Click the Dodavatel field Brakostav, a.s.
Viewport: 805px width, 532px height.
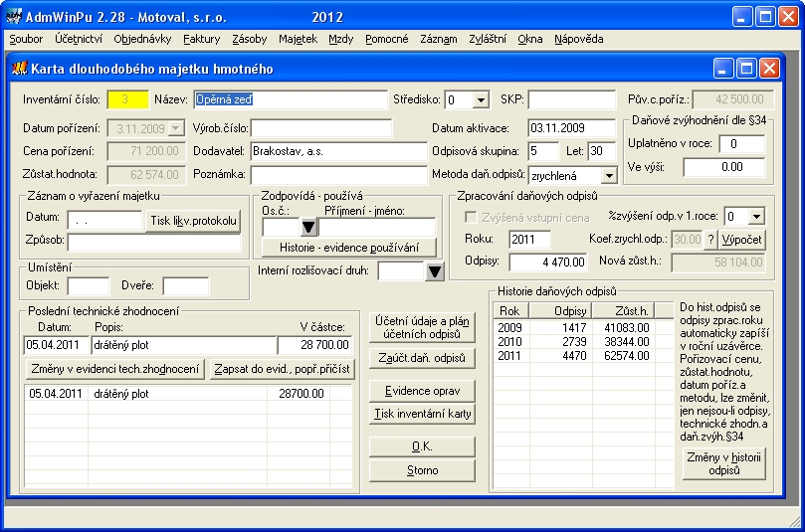[339, 151]
